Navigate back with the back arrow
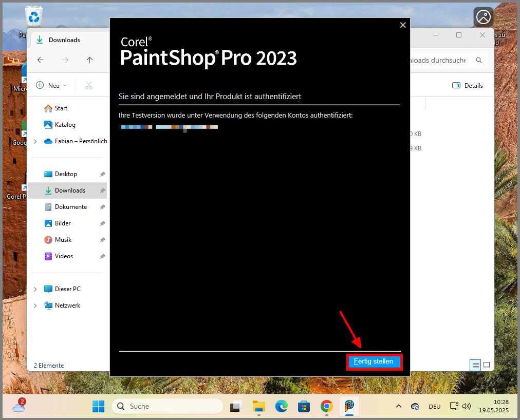 coord(41,60)
